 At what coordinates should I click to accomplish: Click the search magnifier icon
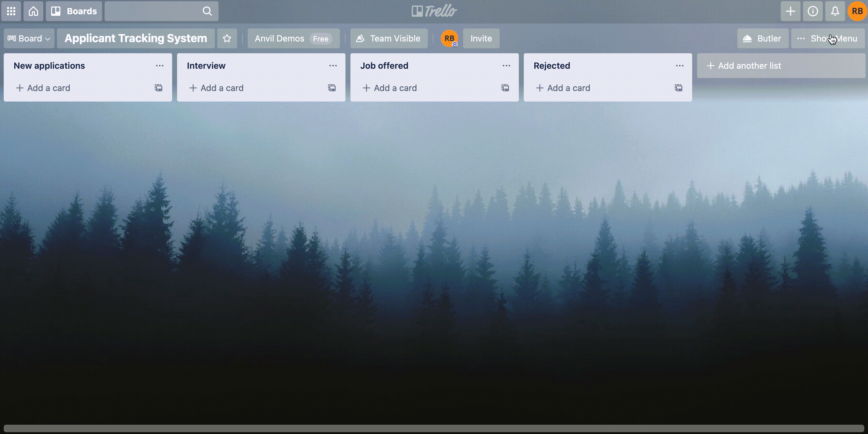(x=207, y=11)
